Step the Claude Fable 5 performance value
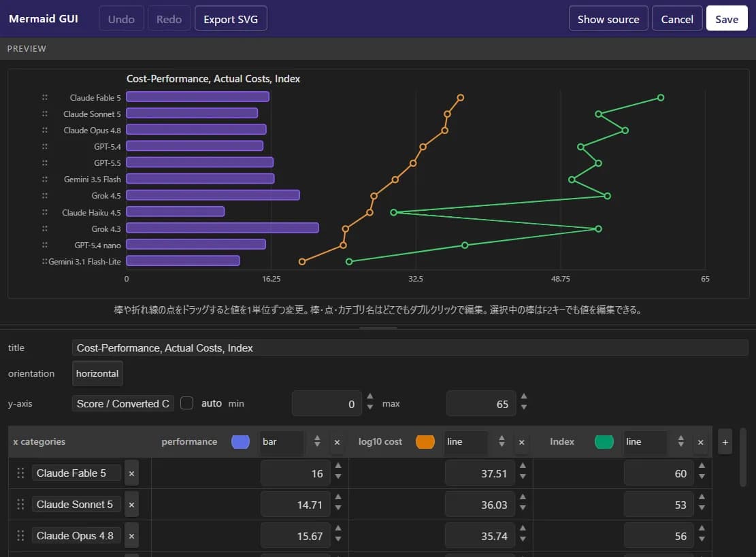This screenshot has width=756, height=557. pyautogui.click(x=338, y=471)
